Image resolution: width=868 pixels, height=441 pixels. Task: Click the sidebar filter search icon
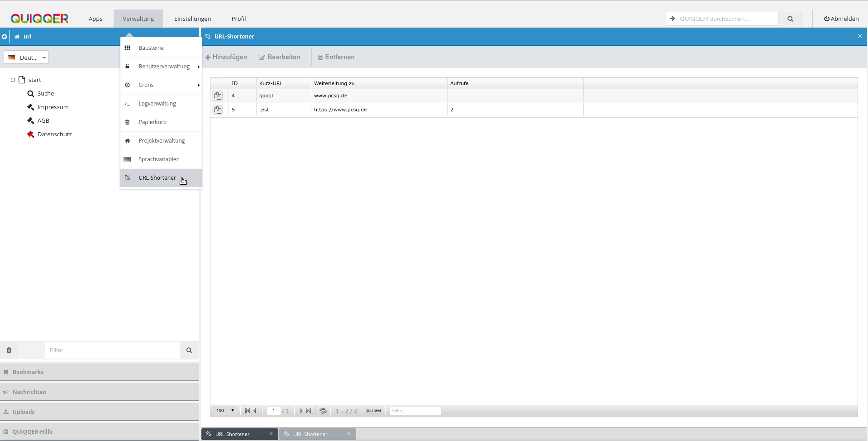point(189,350)
